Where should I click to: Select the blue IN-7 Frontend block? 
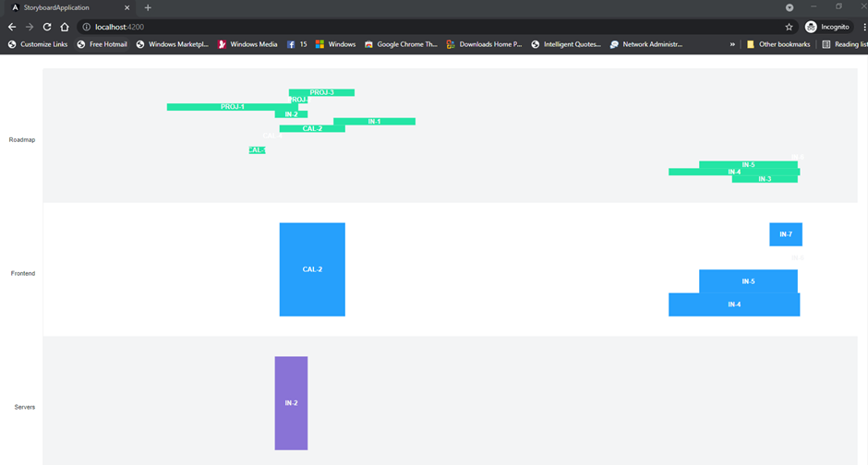coord(786,234)
